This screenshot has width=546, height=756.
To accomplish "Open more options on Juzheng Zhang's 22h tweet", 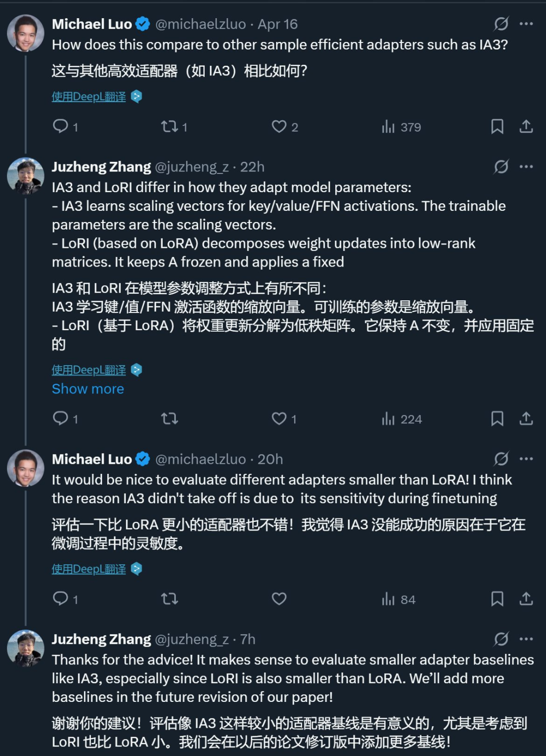I will (x=526, y=166).
